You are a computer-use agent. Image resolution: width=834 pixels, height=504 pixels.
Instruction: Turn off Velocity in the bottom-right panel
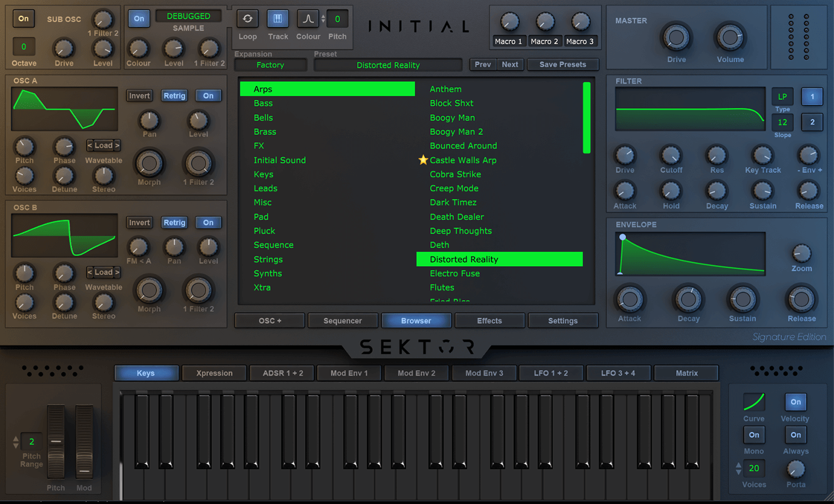tap(795, 402)
